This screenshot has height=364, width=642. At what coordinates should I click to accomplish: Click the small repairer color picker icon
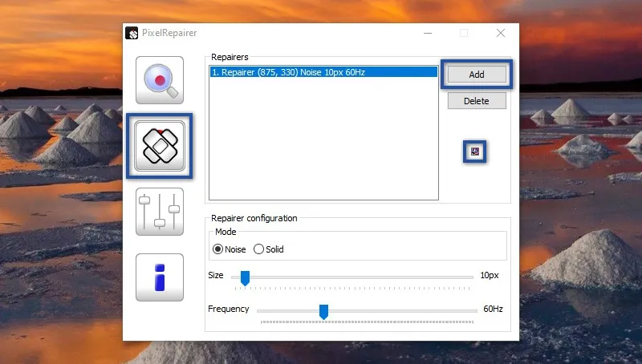click(475, 152)
